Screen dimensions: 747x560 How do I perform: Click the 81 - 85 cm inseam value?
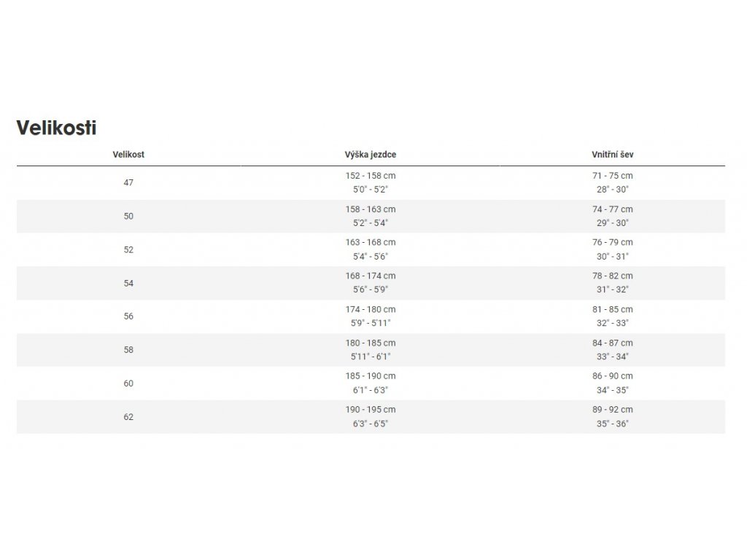pos(612,309)
